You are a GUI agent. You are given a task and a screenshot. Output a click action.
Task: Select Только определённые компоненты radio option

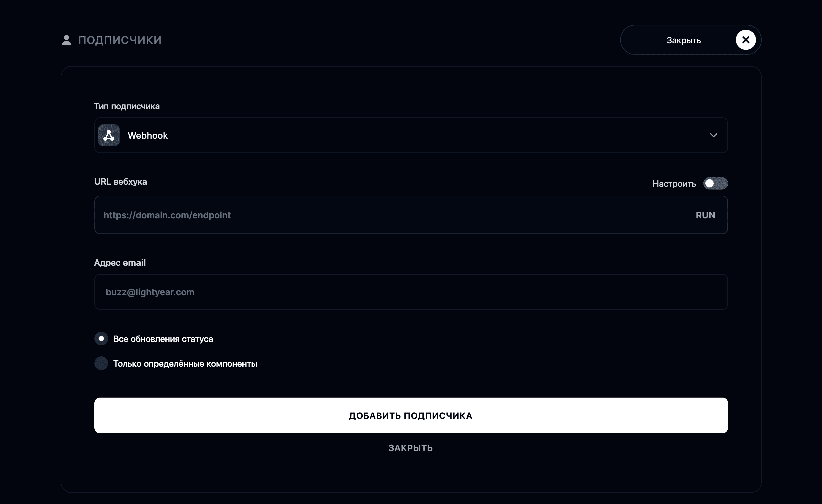click(101, 363)
